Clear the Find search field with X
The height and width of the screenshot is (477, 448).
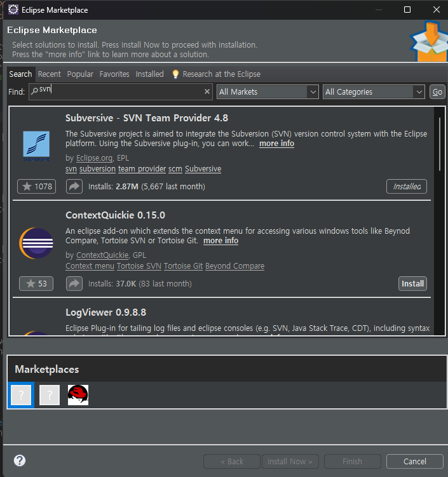coord(207,91)
